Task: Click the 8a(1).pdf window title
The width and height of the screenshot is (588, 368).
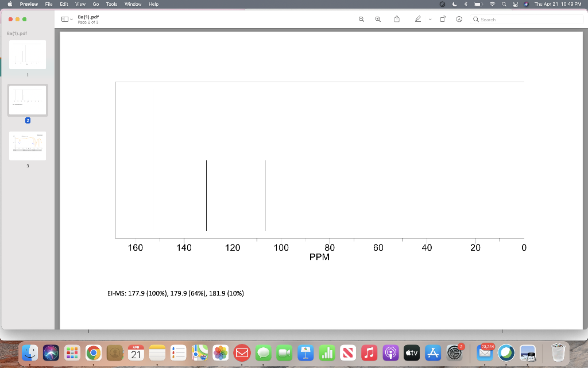Action: point(88,17)
